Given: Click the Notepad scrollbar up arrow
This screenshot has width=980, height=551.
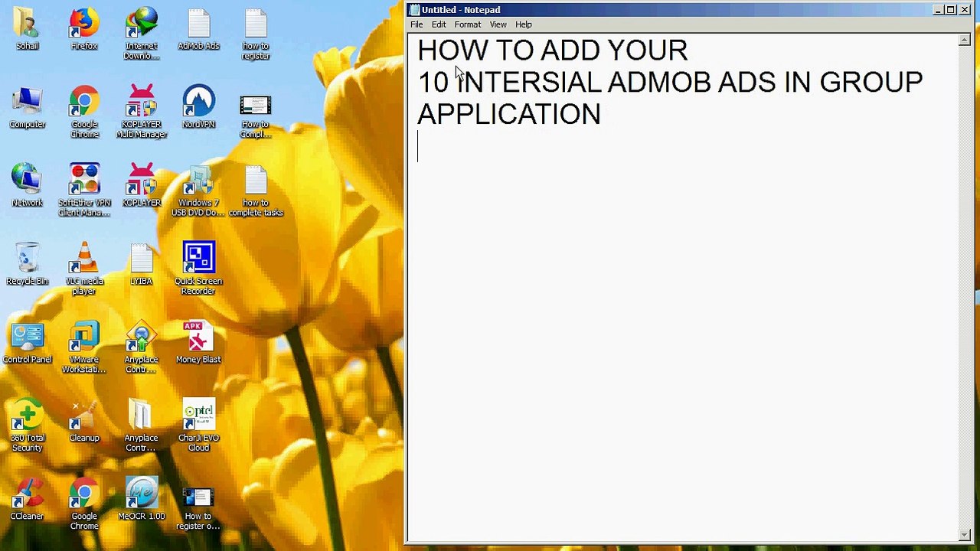Looking at the screenshot, I should [x=965, y=40].
